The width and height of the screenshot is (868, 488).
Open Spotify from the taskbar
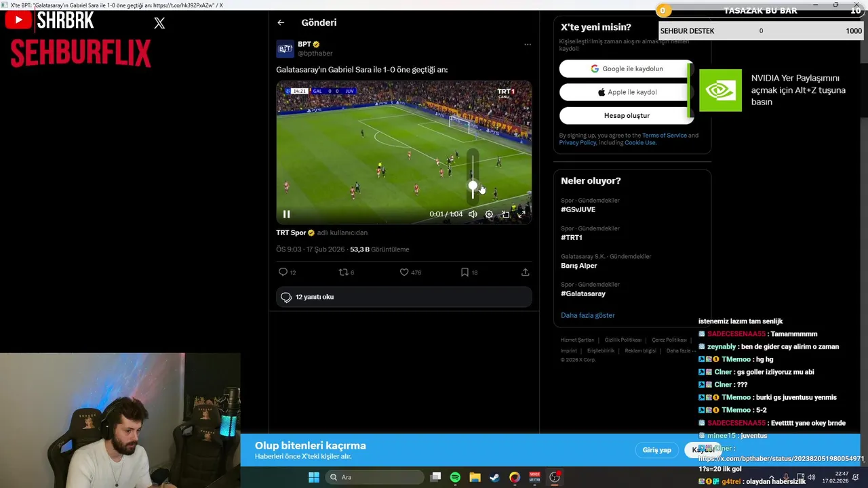point(455,477)
